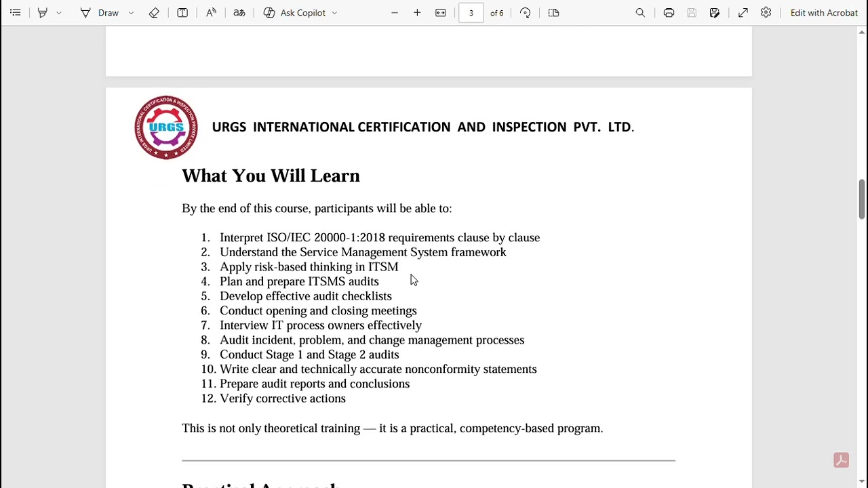Image resolution: width=868 pixels, height=488 pixels.
Task: Click "Develop effective audit checklists"
Action: (306, 296)
